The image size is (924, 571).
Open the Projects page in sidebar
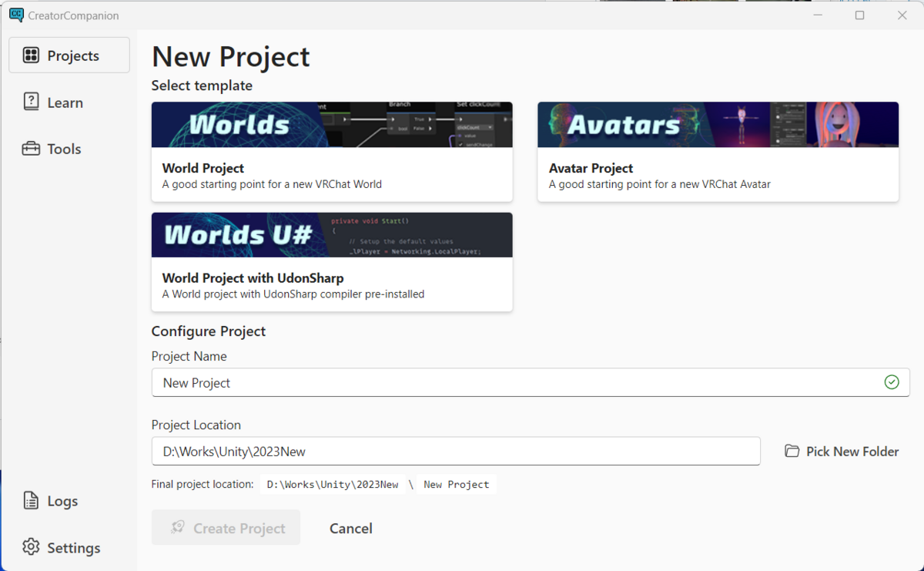[x=69, y=55]
